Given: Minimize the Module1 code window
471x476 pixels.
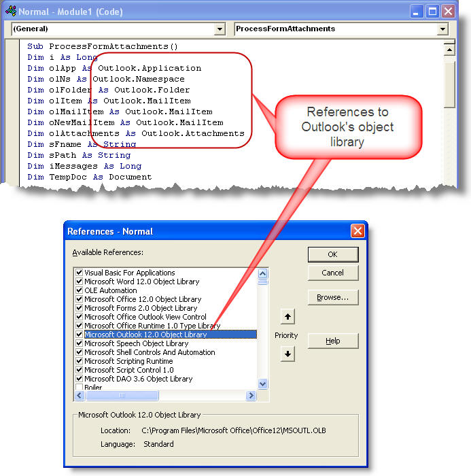Looking at the screenshot, I should (x=416, y=12).
